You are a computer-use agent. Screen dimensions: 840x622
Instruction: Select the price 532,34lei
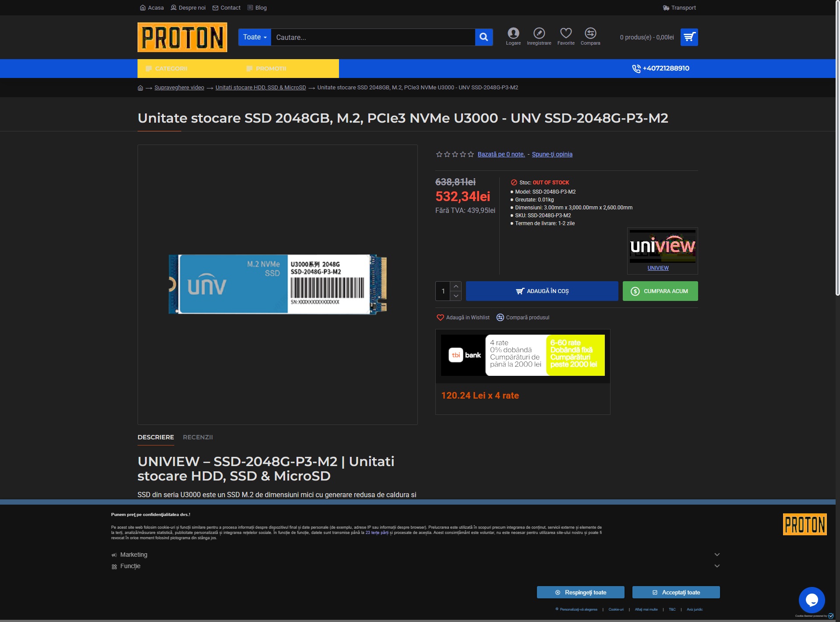point(463,196)
